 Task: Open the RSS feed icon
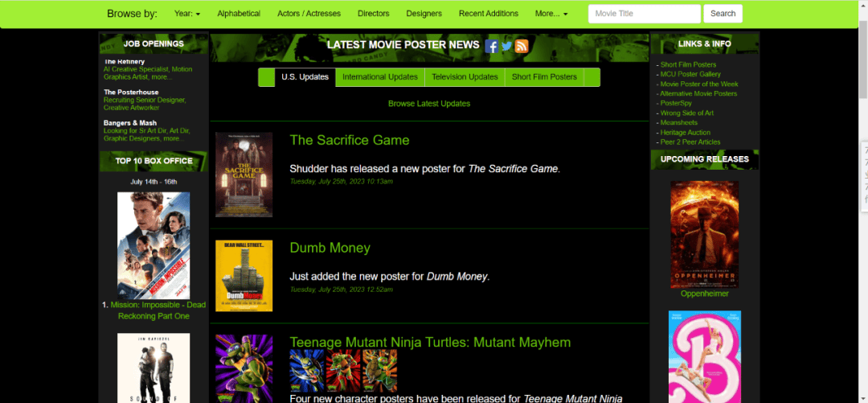point(522,46)
